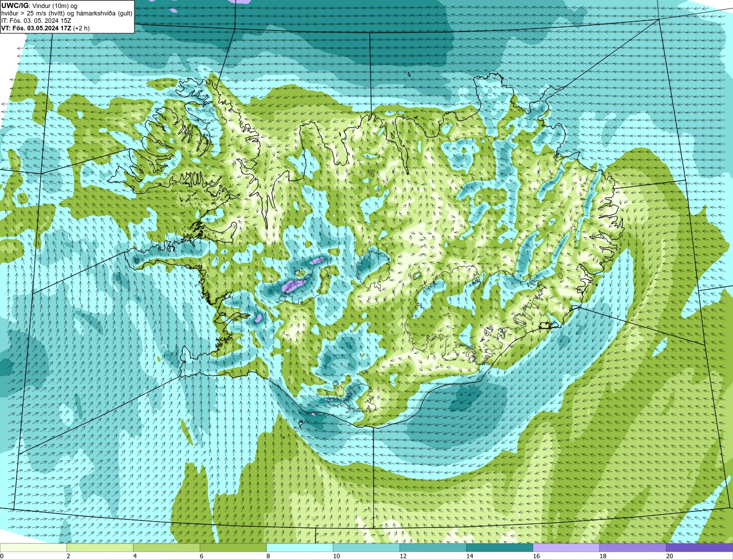
Task: Click the legend tick label "6"
Action: coord(201,556)
